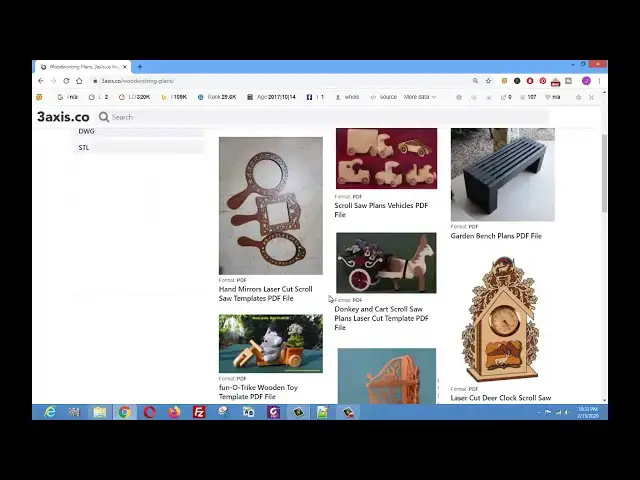This screenshot has height=480, width=640.
Task: Click the site Search field
Action: pyautogui.click(x=322, y=117)
